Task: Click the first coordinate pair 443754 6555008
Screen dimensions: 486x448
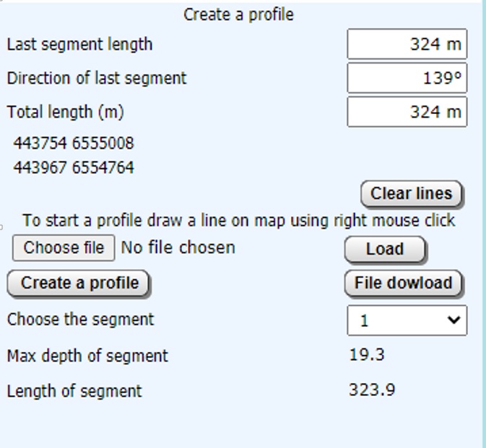Action: click(x=74, y=143)
